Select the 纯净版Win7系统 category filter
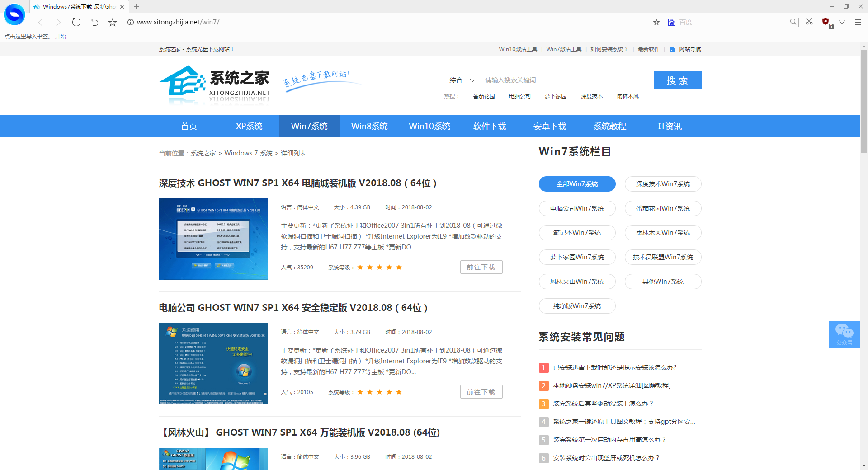This screenshot has width=868, height=470. 577,306
